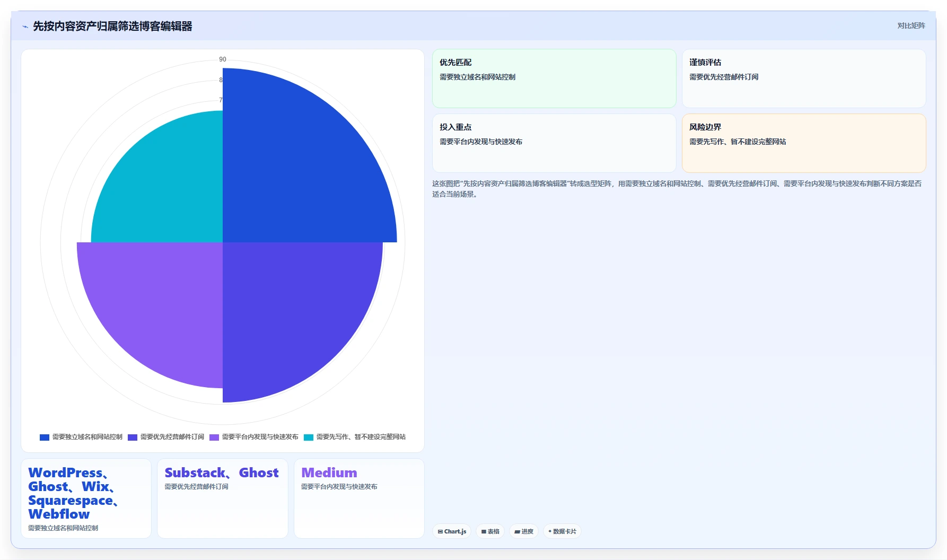Open the 谨慎评估 card
947x560 pixels.
pyautogui.click(x=804, y=78)
